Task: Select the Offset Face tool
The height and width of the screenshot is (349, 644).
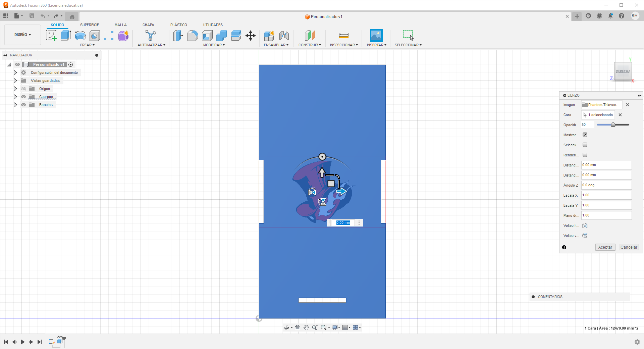Action: [236, 36]
